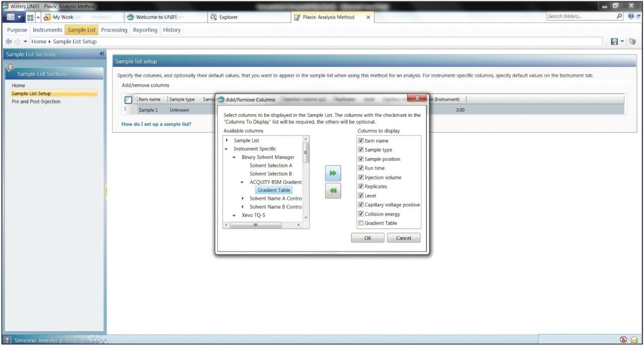Screen dimensions: 644x346
Task: Add column with green right arrows
Action: (333, 173)
